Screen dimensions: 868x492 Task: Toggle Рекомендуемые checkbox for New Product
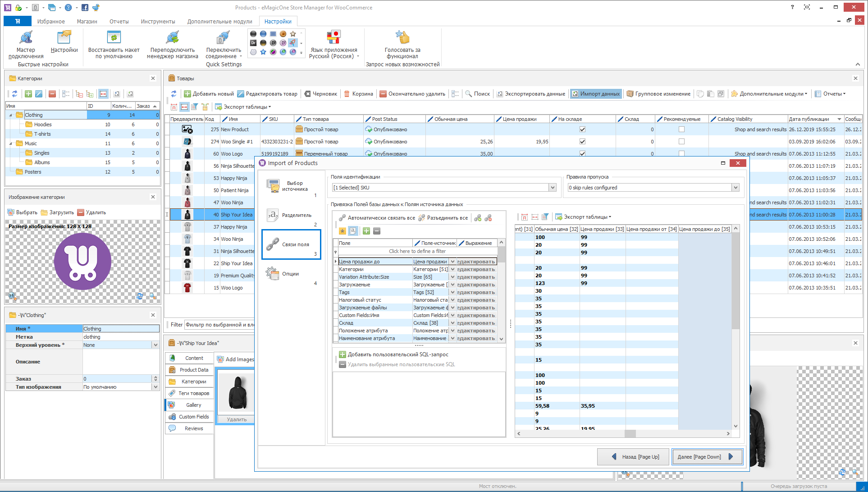pyautogui.click(x=681, y=129)
